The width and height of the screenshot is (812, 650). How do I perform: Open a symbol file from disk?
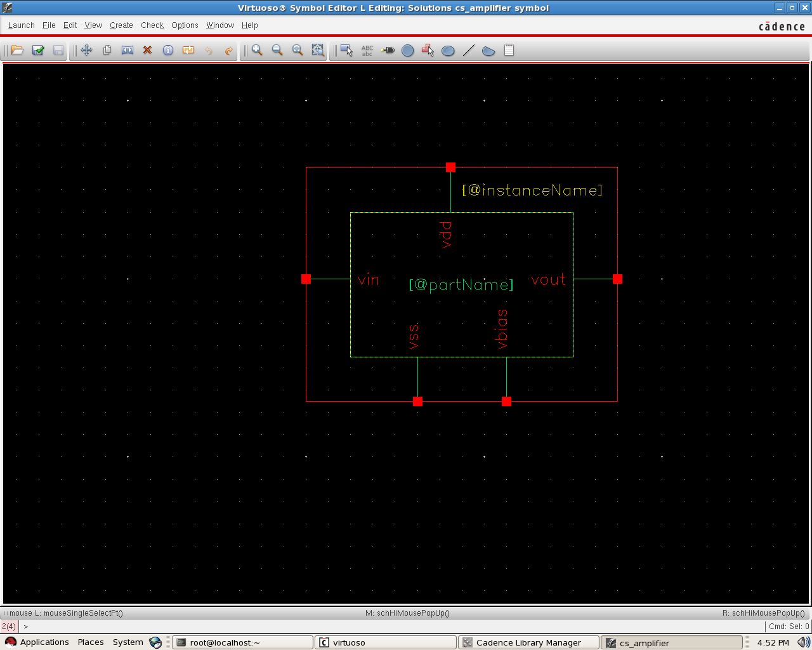(17, 50)
